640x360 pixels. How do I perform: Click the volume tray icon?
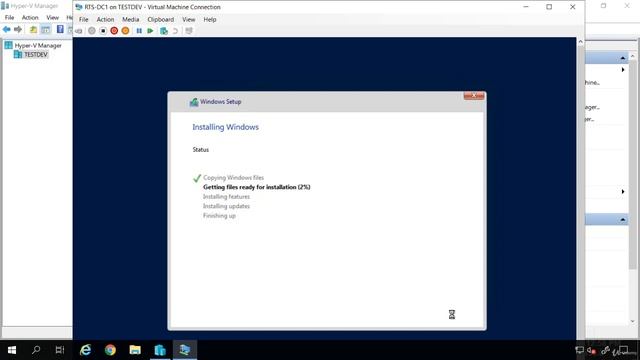coord(592,350)
